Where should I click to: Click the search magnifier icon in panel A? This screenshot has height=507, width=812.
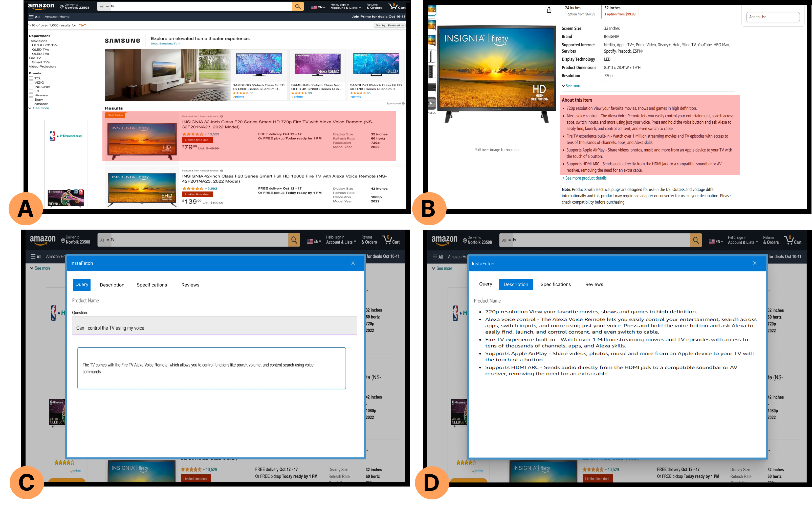pyautogui.click(x=297, y=6)
